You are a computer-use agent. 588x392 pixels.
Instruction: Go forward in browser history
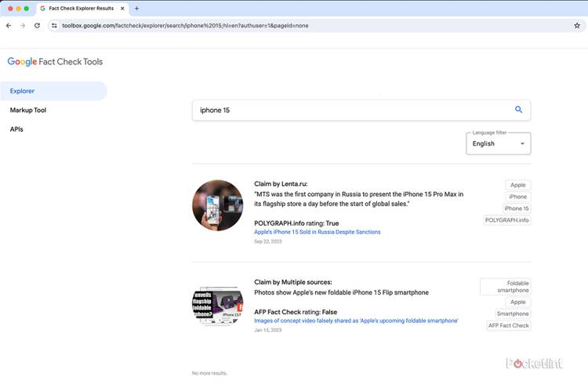[23, 25]
